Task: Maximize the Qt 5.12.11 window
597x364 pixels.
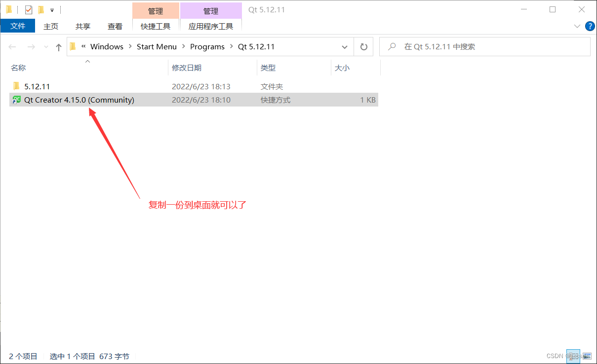Action: pos(552,9)
